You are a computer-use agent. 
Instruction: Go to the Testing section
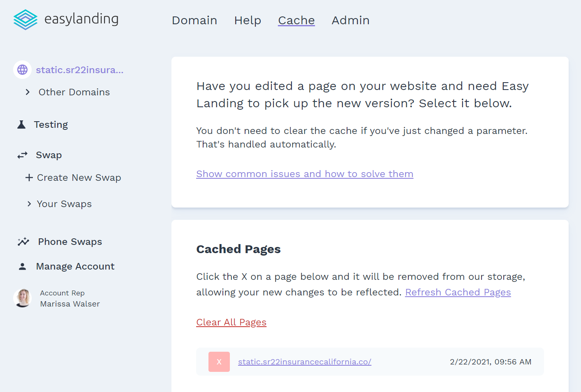[51, 125]
